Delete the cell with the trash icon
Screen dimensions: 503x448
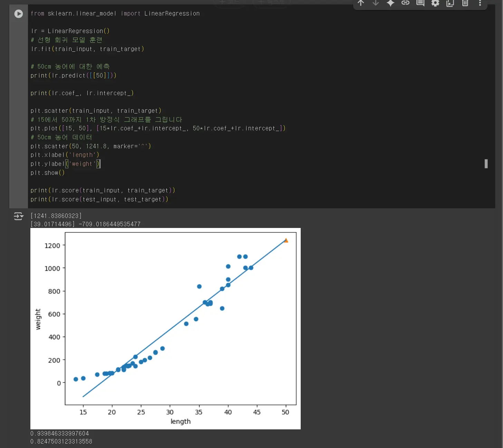point(465,3)
